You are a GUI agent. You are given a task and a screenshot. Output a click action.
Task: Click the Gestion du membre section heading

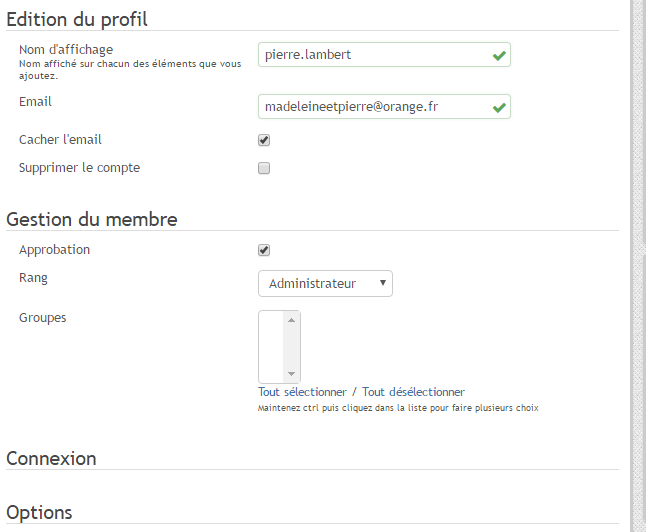(92, 219)
